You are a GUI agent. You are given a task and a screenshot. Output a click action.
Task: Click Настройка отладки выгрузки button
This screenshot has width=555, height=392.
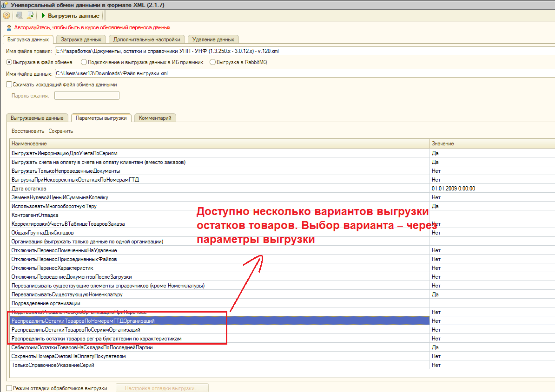[x=162, y=388]
